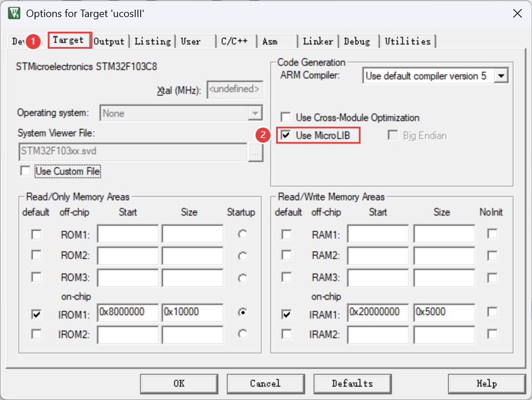This screenshot has width=532, height=400.
Task: Open the Listing tab
Action: pyautogui.click(x=153, y=41)
